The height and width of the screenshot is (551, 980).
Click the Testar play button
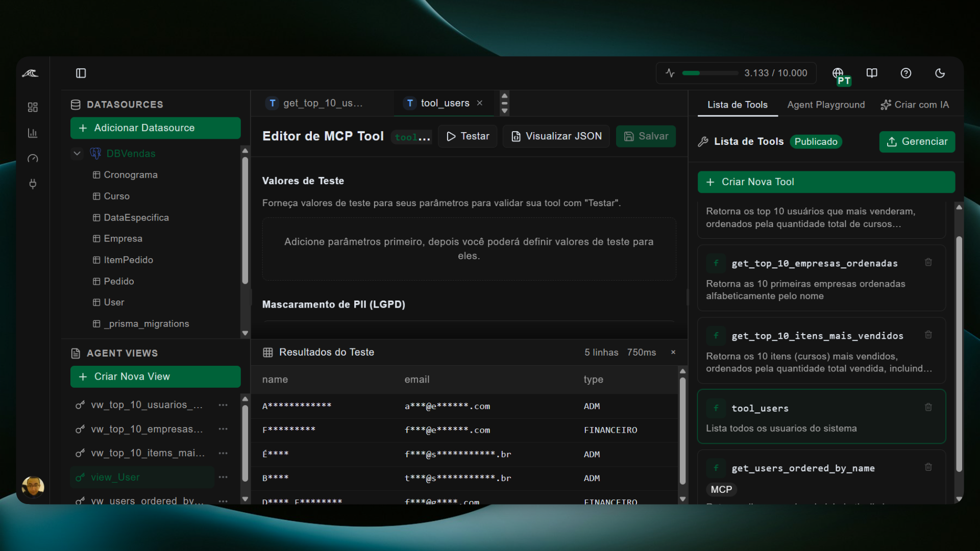(x=468, y=136)
